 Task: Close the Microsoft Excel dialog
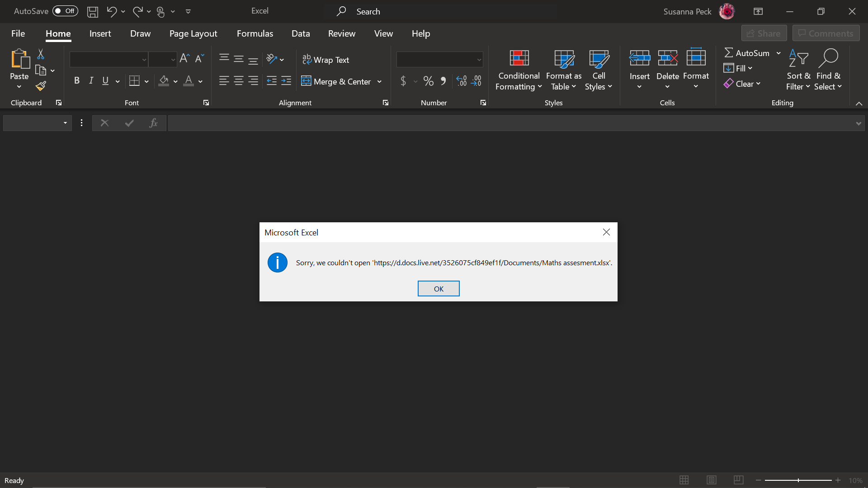(606, 232)
